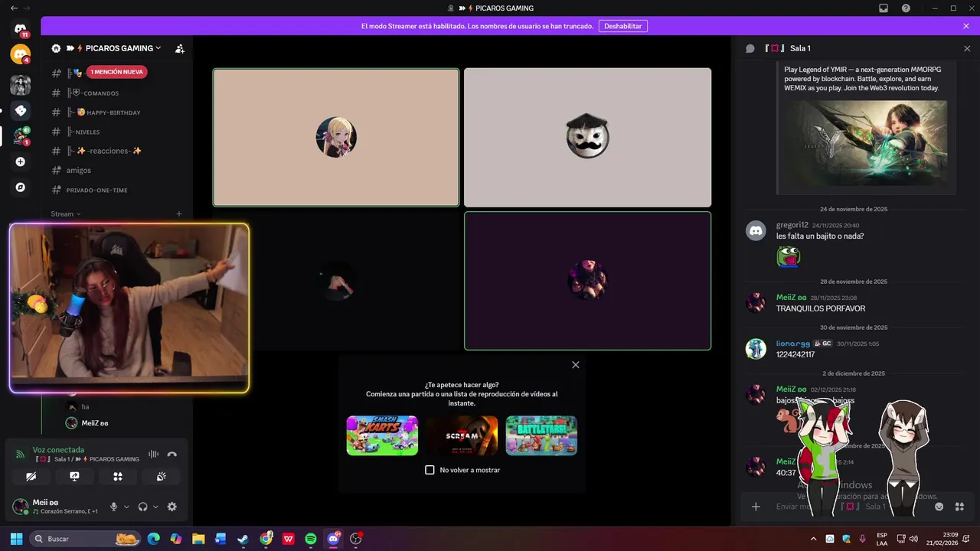This screenshot has height=551, width=980.
Task: Open apps launcher icon in message box
Action: coord(959,507)
